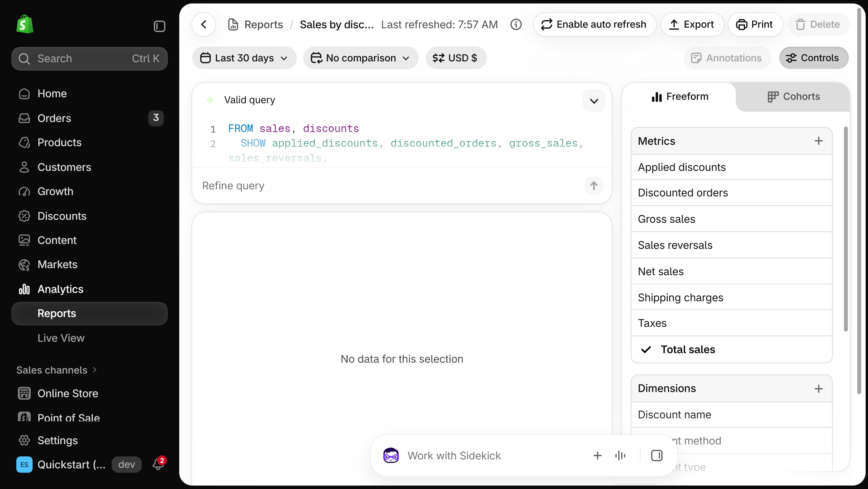Switch to the Cohorts tab

point(793,97)
